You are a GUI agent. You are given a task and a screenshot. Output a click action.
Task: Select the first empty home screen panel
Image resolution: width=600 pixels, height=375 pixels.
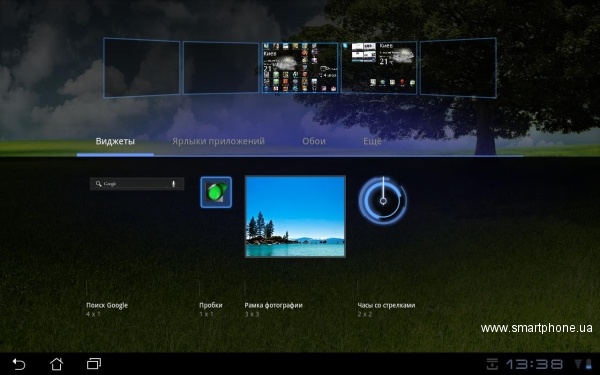[x=142, y=67]
